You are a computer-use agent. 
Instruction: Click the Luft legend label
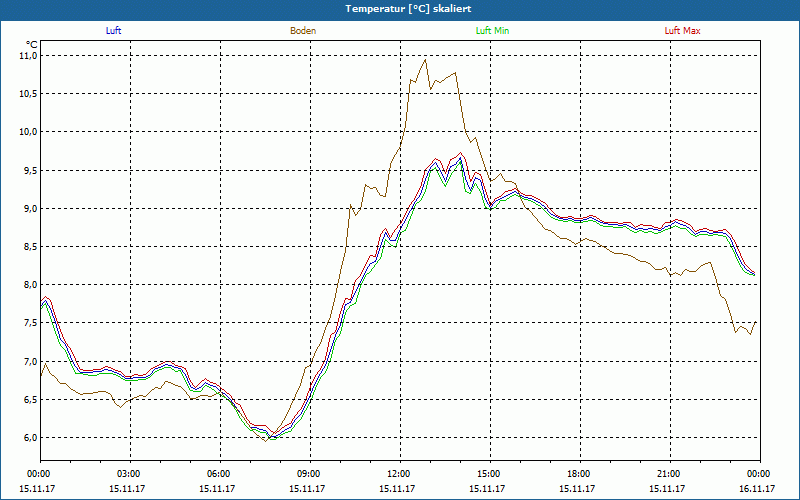pyautogui.click(x=114, y=31)
